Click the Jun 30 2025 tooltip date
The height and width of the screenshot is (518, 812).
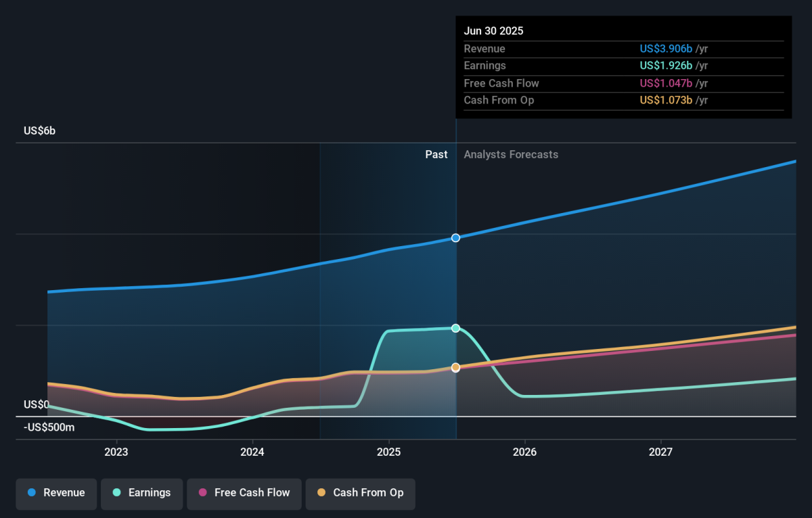[x=493, y=31]
